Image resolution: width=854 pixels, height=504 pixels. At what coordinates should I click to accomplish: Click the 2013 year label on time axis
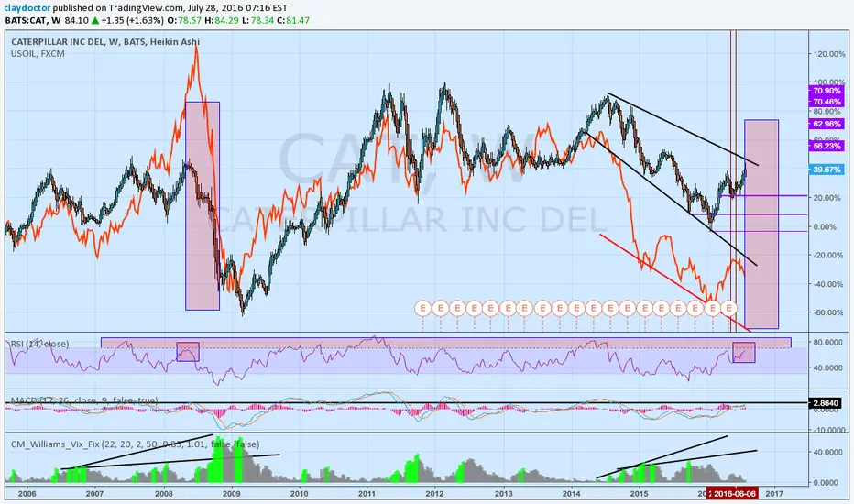point(503,494)
